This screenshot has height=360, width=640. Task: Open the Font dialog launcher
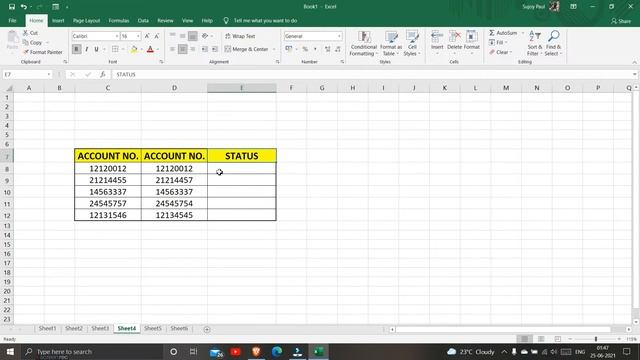pyautogui.click(x=161, y=62)
